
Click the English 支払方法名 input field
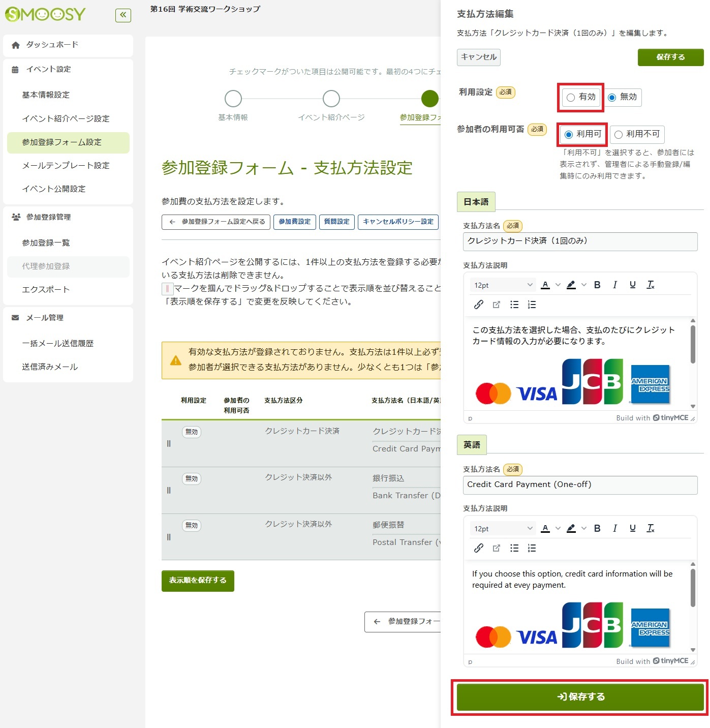(x=580, y=485)
